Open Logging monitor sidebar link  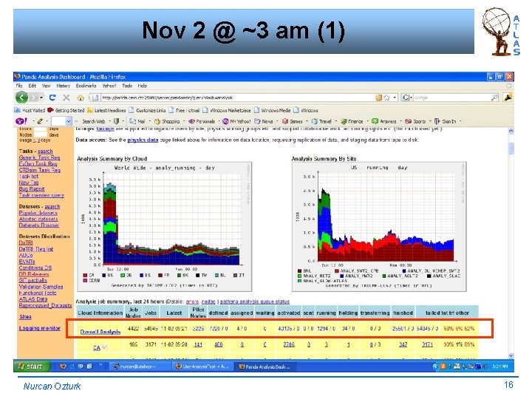click(39, 328)
